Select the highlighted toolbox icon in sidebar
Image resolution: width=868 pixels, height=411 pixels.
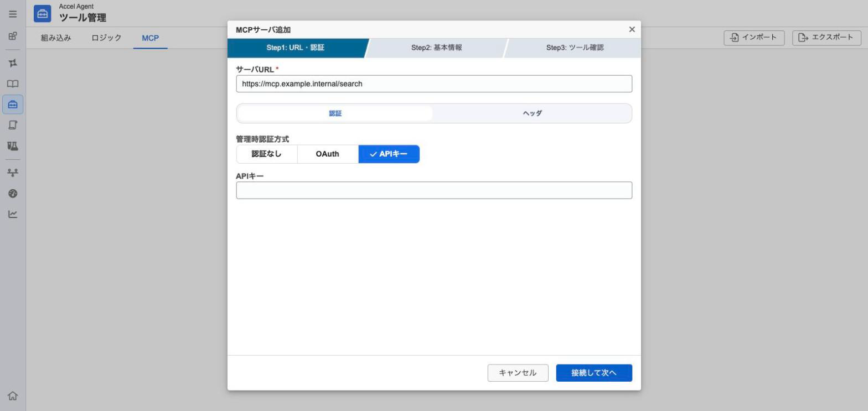[x=13, y=104]
